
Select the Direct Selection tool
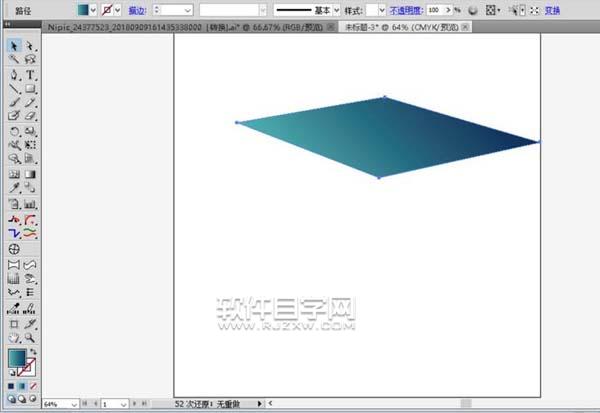click(x=31, y=46)
